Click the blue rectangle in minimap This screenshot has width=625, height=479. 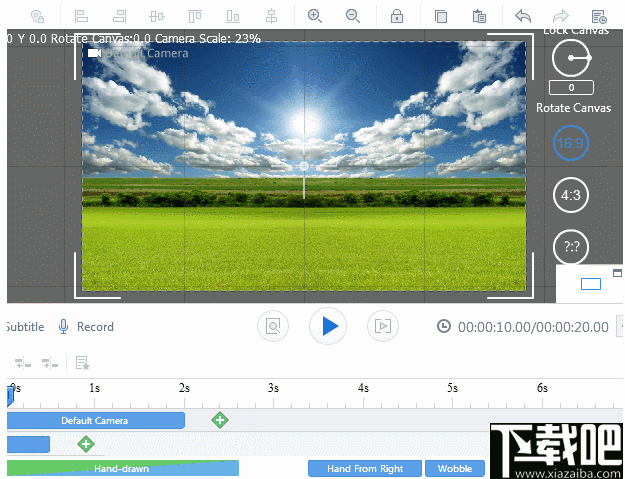[x=591, y=284]
